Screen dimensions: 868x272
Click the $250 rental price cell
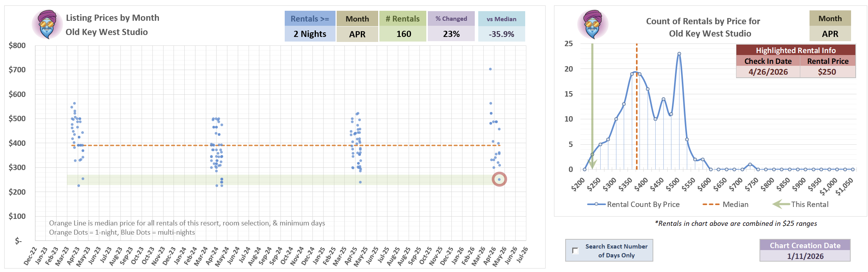(827, 72)
